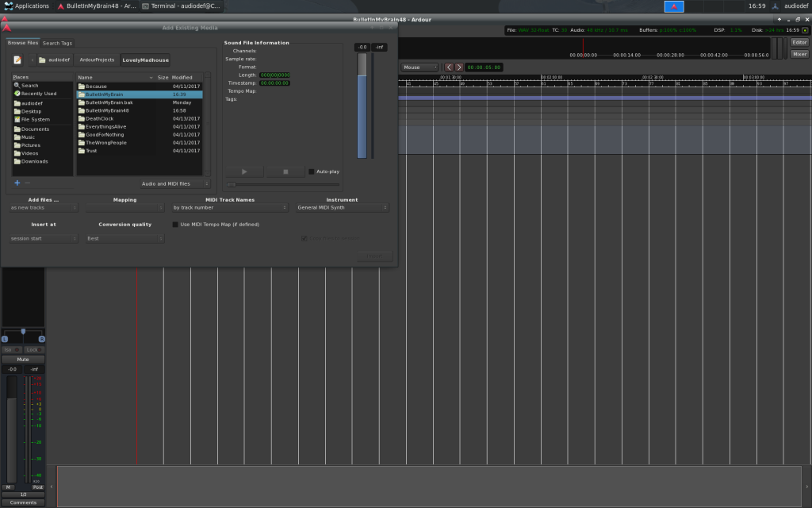Switch to BulletInMyBrain48 Ardour taskbar entry
This screenshot has height=508, width=812.
pos(97,6)
